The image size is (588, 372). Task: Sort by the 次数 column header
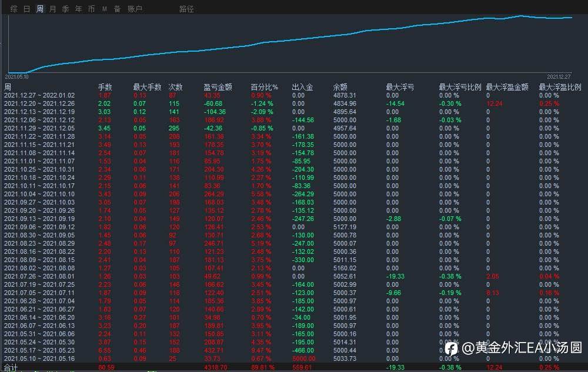coord(175,87)
